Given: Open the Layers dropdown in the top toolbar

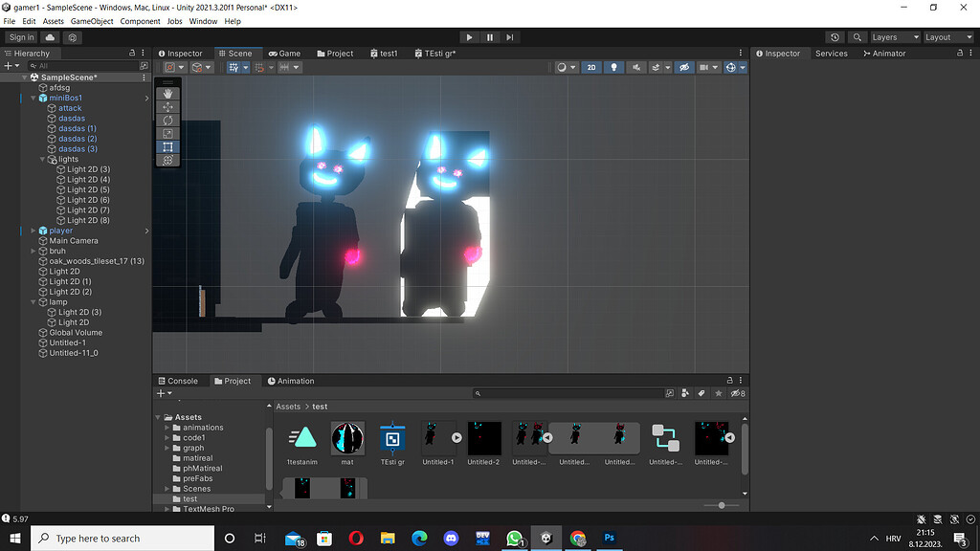Looking at the screenshot, I should point(894,37).
